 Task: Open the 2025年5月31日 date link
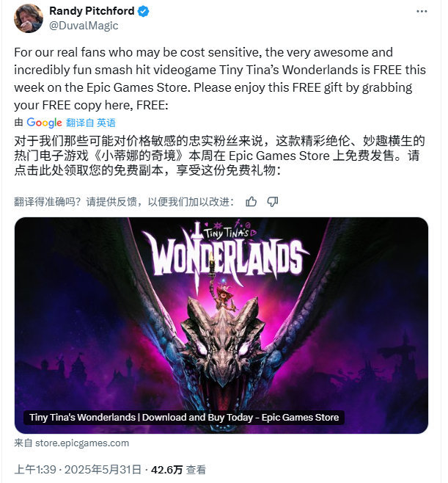click(103, 470)
